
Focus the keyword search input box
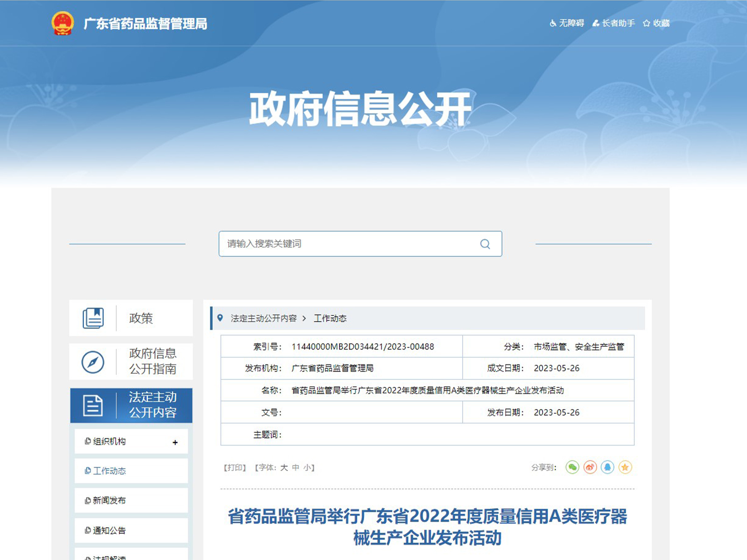click(x=345, y=244)
